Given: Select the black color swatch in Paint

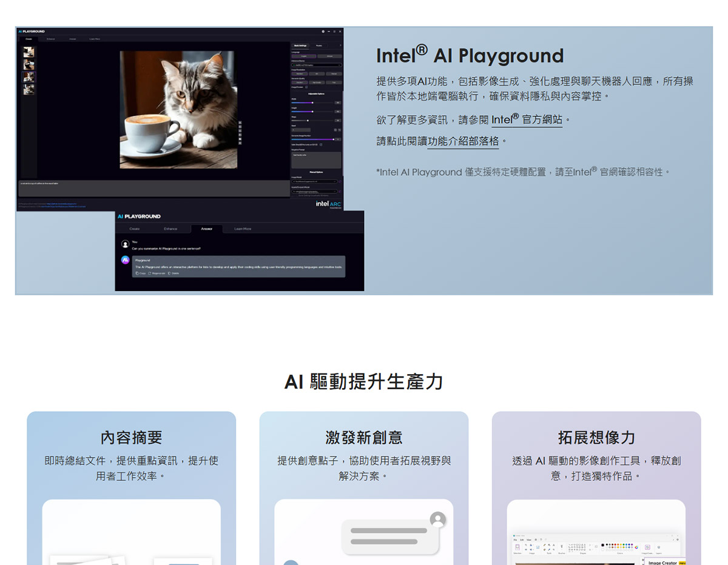Looking at the screenshot, I should coord(602,545).
